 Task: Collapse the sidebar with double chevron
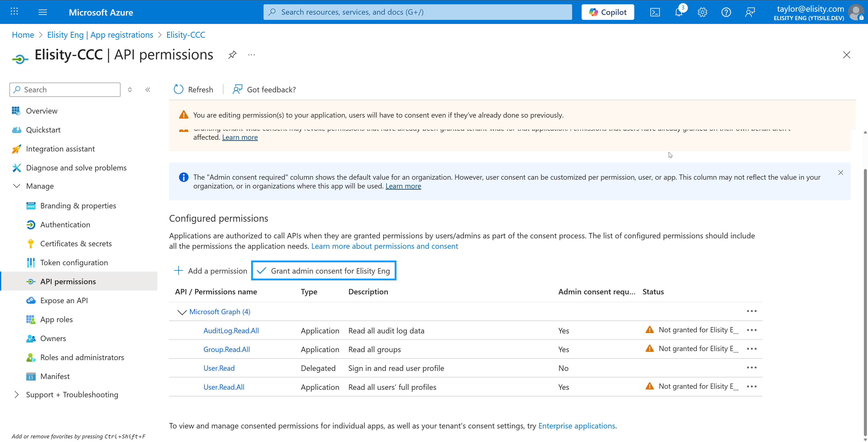tap(148, 90)
